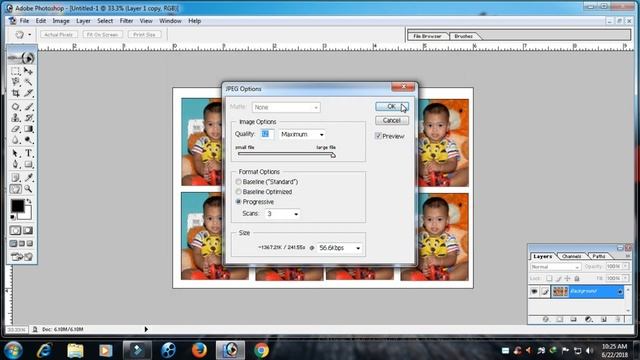Open the 56.6Kbps speed dropdown
The image size is (640, 360).
339,248
